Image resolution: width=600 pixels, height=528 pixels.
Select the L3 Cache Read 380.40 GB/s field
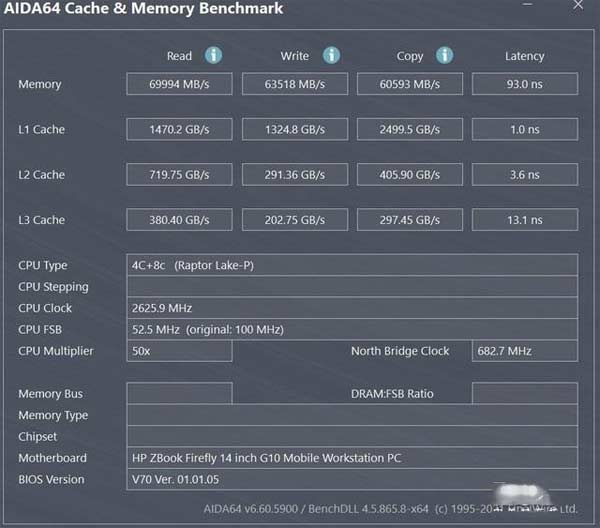click(179, 219)
